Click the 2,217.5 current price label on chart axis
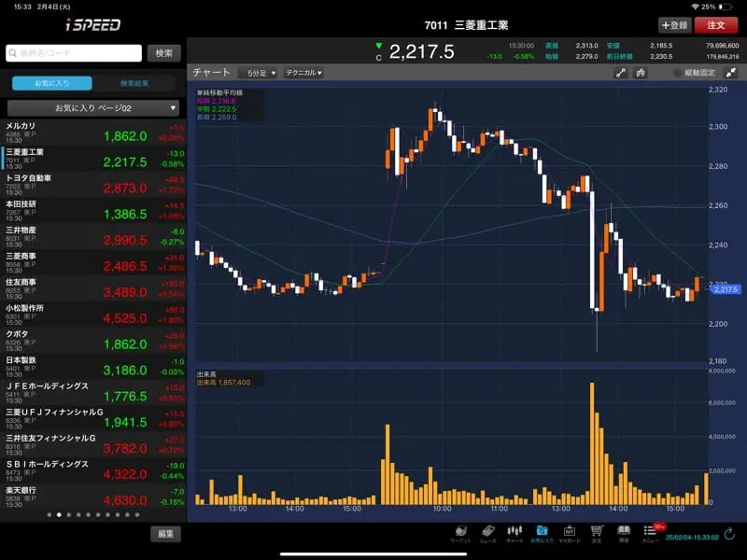Image resolution: width=747 pixels, height=560 pixels. pos(726,289)
